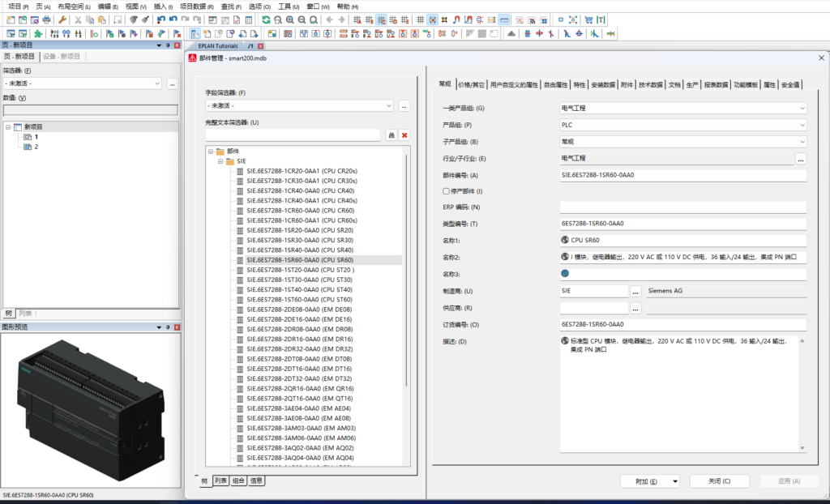
Task: Click the ERP 编码 input field
Action: 682,207
